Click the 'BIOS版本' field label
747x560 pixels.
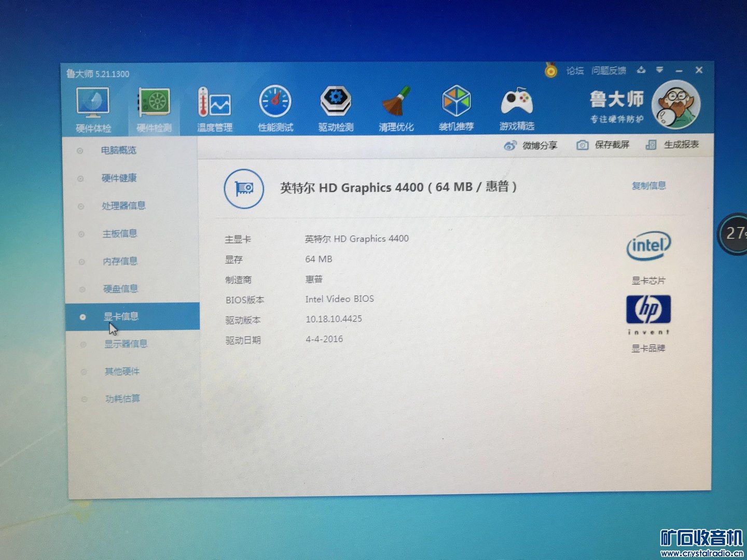(245, 300)
